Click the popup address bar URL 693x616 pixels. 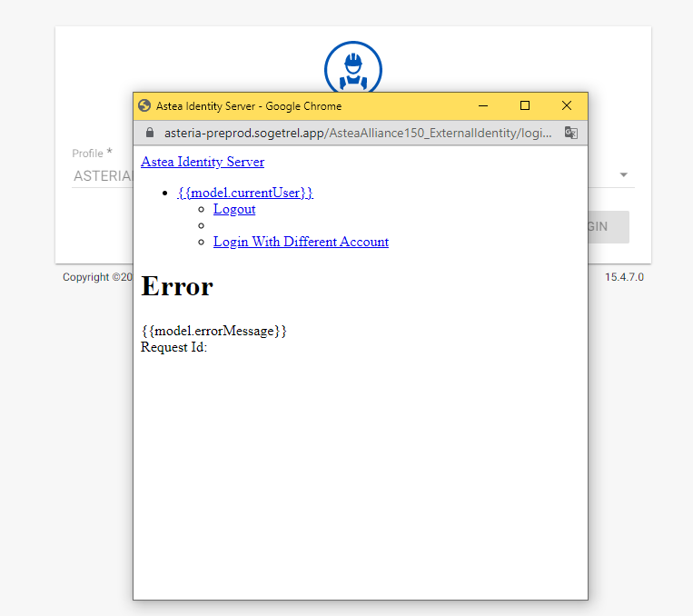coord(358,134)
